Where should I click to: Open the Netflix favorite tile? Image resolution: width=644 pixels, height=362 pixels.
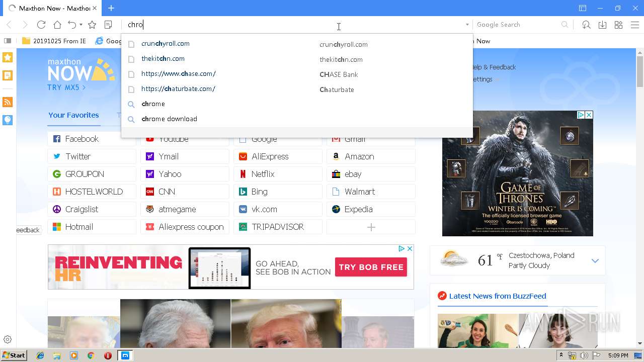[278, 174]
